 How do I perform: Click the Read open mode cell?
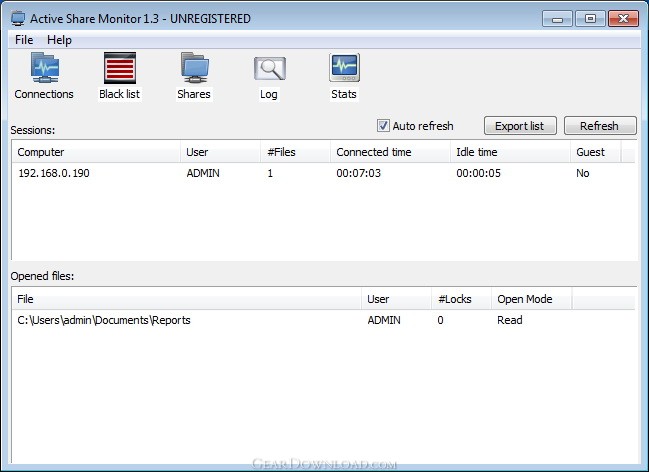(510, 320)
